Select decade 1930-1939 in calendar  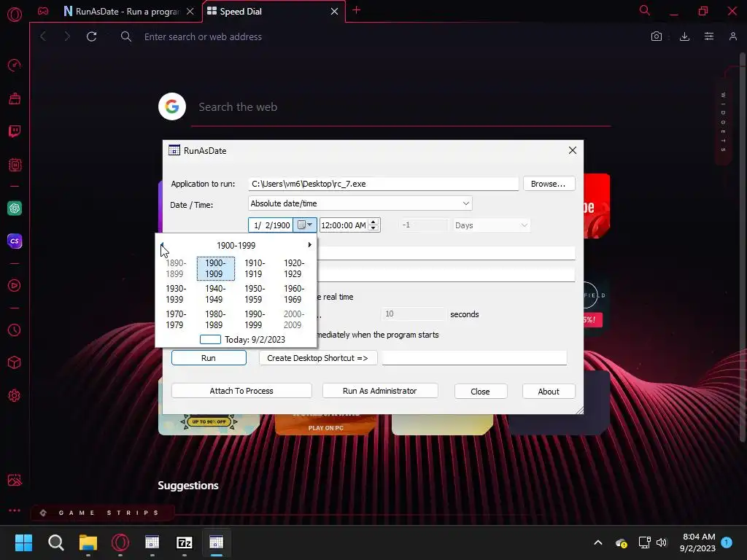click(176, 294)
